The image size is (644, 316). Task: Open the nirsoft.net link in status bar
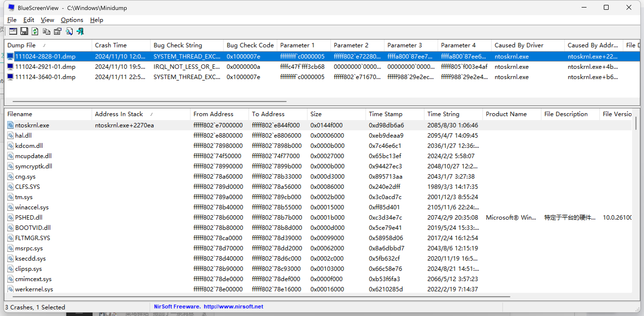point(233,306)
